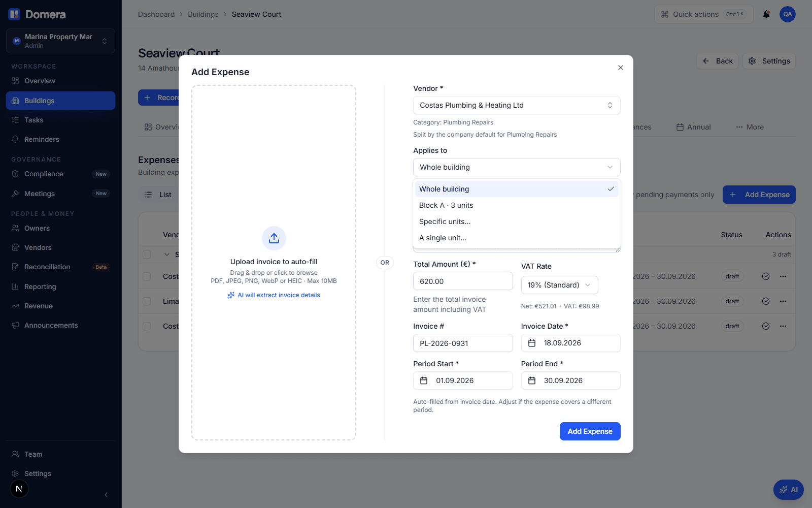Click the Total Amount field
Viewport: 812px width, 508px height.
pyautogui.click(x=463, y=281)
